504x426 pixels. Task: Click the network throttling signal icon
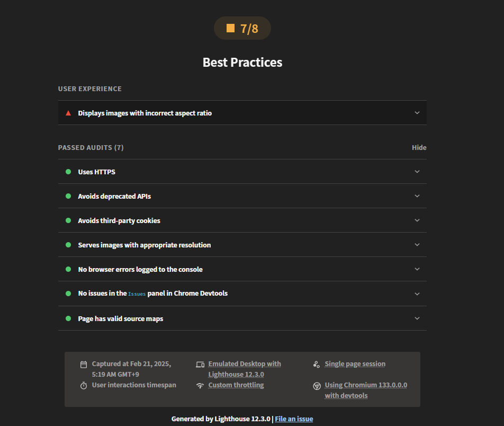tap(200, 385)
